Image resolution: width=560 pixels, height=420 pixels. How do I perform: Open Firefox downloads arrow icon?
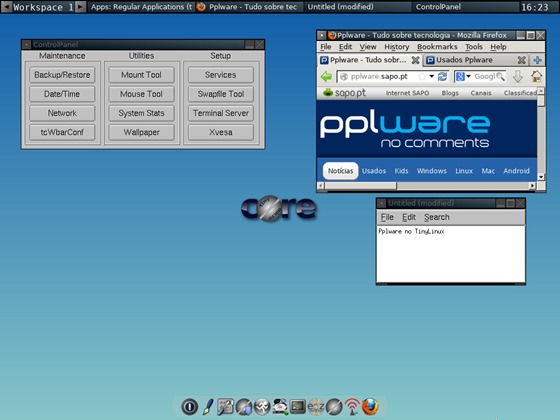tap(518, 76)
